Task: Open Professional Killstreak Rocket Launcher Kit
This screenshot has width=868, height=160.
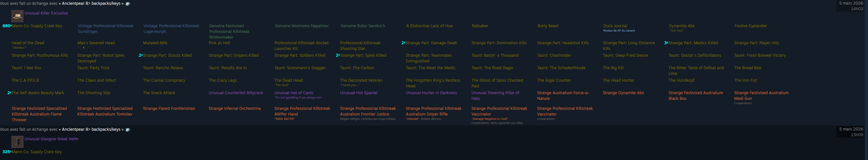Action: 301,46
